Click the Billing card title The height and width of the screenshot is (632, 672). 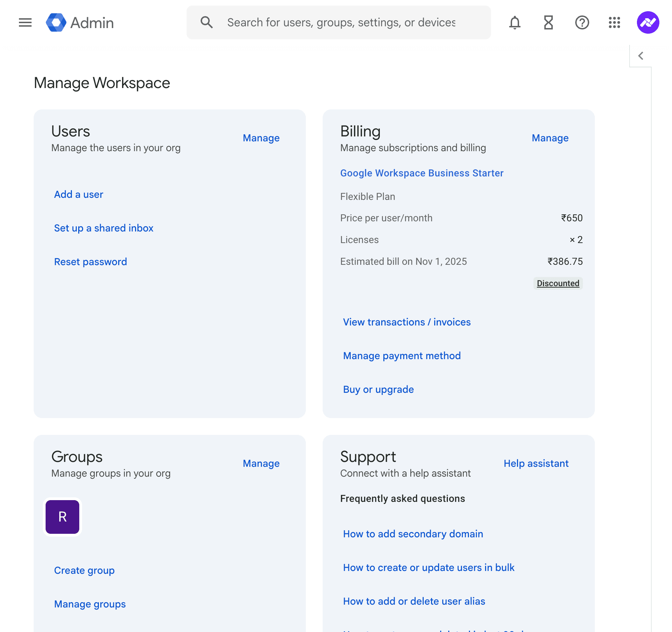(x=360, y=131)
